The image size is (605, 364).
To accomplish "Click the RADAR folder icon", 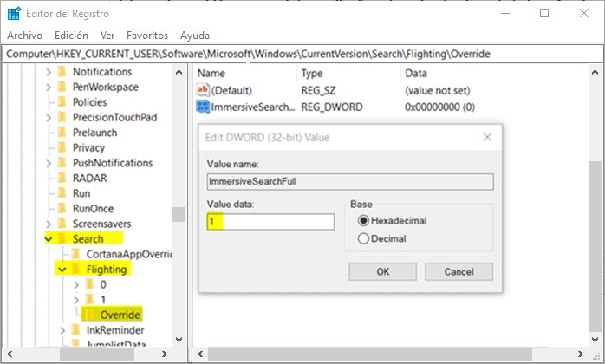I will click(62, 178).
